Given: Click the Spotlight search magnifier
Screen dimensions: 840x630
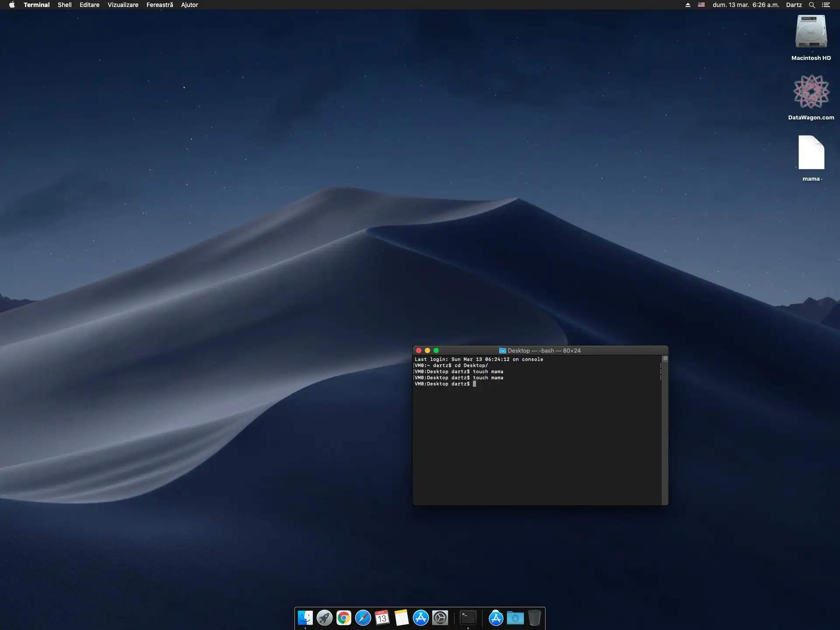Looking at the screenshot, I should 812,5.
